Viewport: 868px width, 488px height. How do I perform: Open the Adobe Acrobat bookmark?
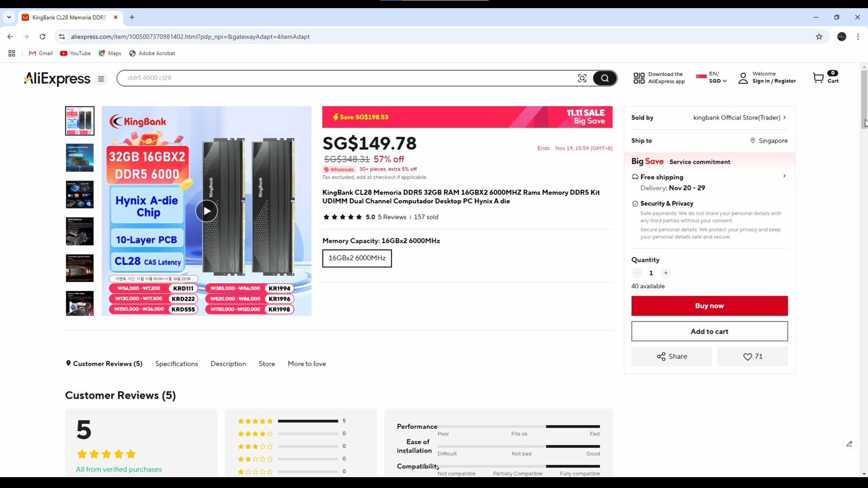point(152,53)
